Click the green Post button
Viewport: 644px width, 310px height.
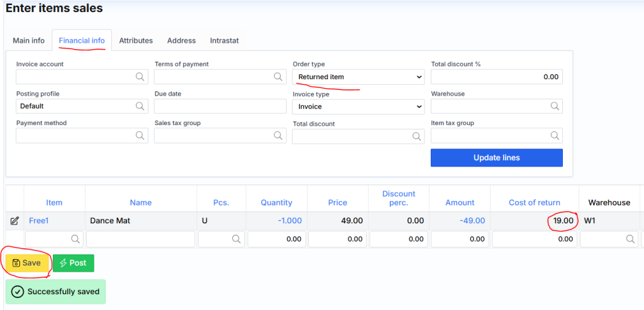[73, 263]
